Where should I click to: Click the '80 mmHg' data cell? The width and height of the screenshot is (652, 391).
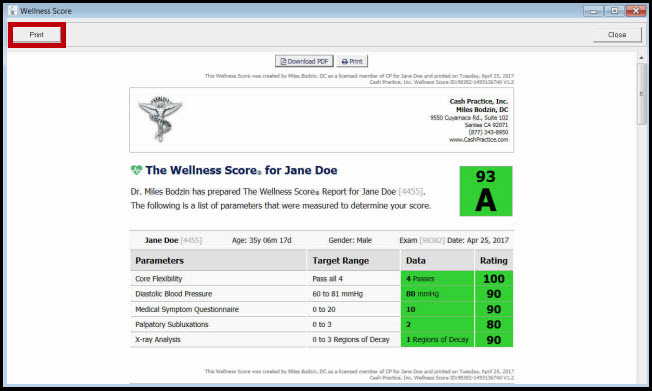point(437,294)
